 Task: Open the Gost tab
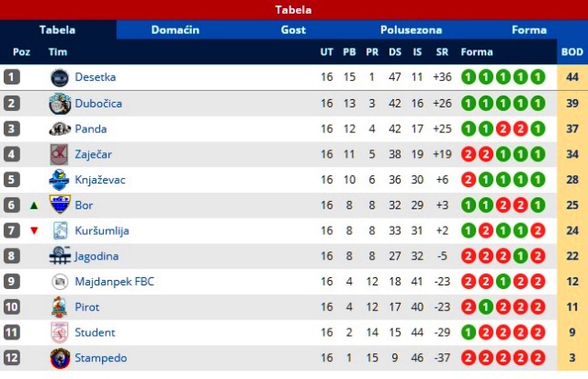(293, 30)
